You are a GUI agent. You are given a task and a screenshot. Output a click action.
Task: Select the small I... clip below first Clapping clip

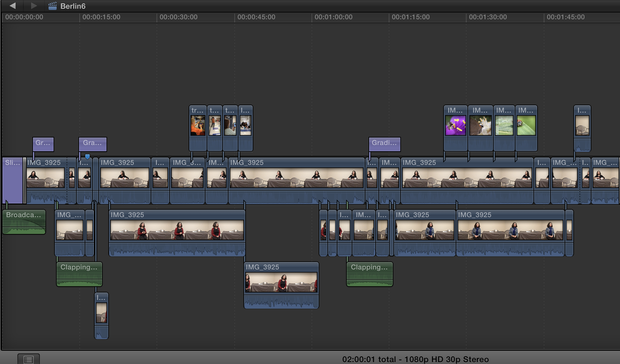[101, 316]
